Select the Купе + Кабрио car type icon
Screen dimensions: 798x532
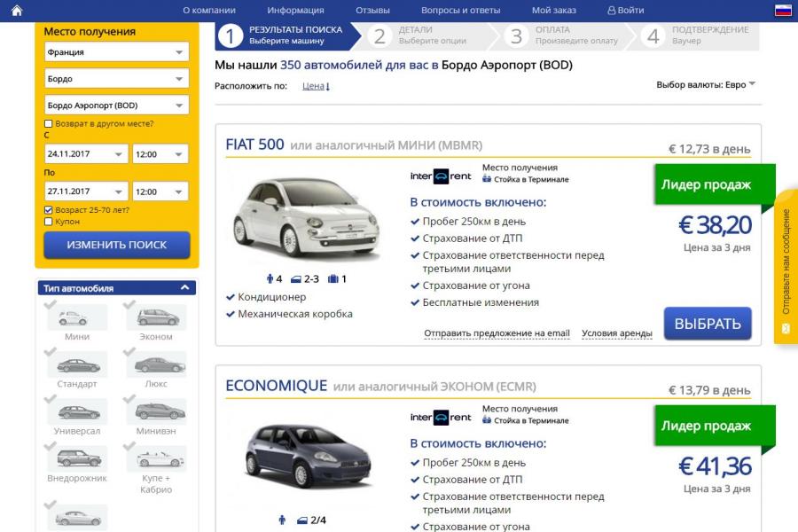click(x=156, y=458)
